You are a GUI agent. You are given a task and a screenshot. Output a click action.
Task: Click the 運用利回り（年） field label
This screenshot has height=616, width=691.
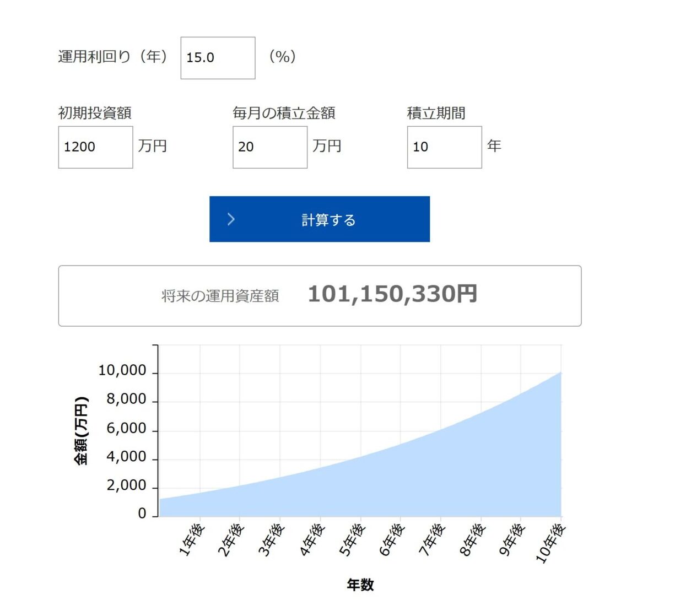click(x=114, y=57)
